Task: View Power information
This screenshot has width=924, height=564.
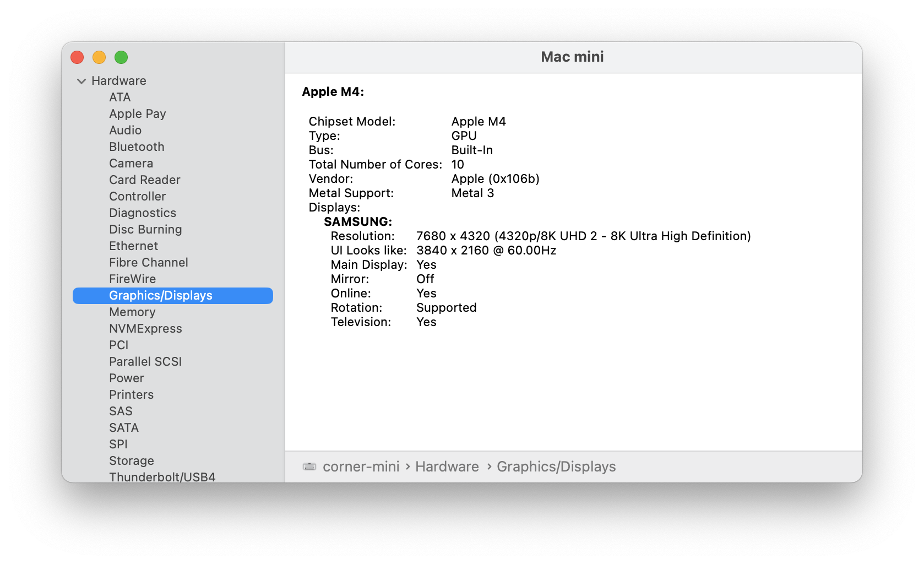Action: [x=126, y=378]
